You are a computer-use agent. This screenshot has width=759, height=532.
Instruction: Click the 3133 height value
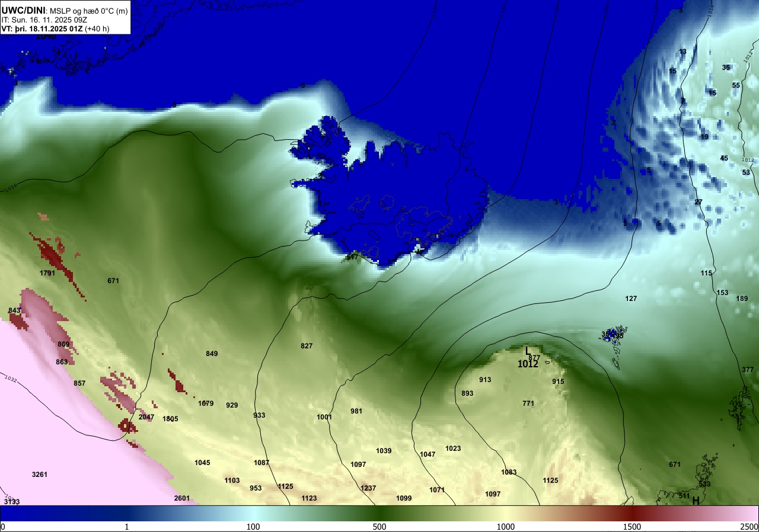click(x=12, y=502)
